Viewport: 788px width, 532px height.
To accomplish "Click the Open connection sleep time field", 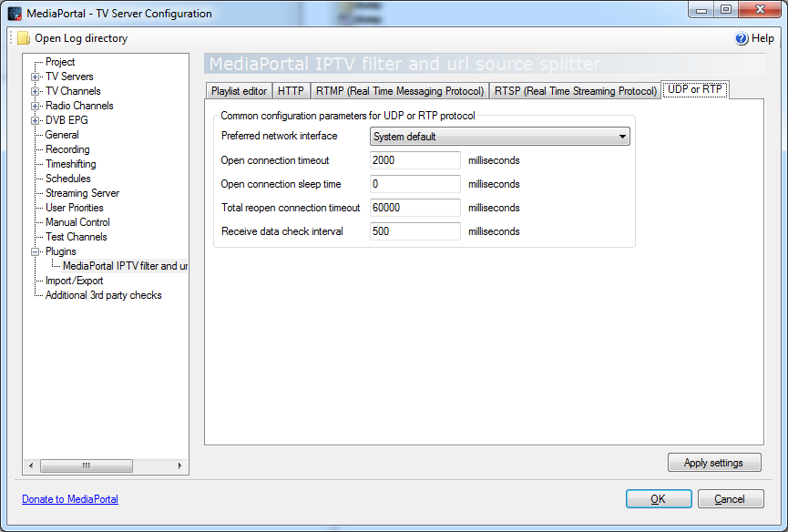I will click(x=415, y=184).
